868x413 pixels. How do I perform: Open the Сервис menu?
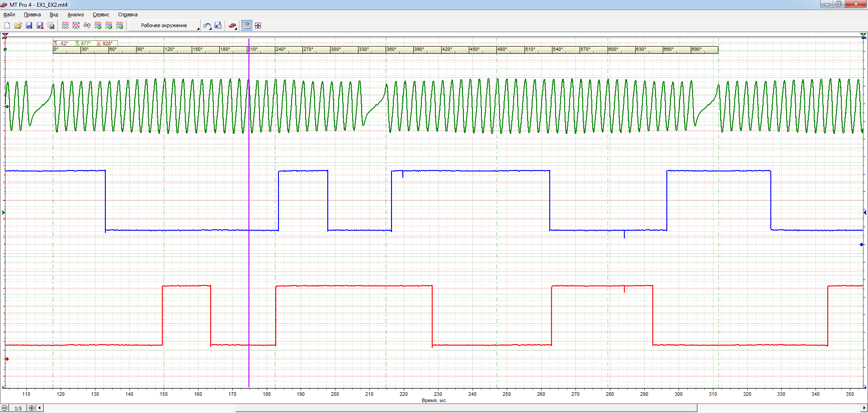101,14
